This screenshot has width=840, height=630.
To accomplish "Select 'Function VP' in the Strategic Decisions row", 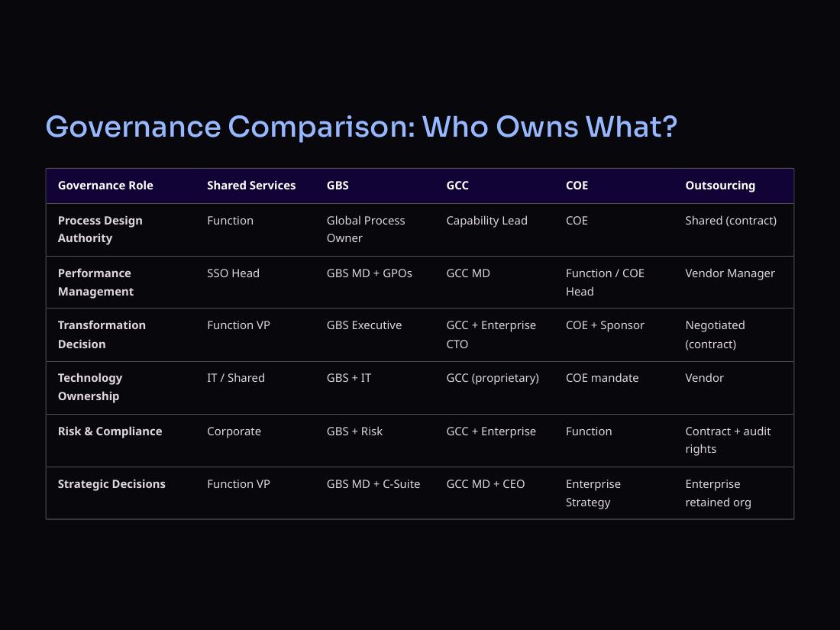I will tap(238, 483).
